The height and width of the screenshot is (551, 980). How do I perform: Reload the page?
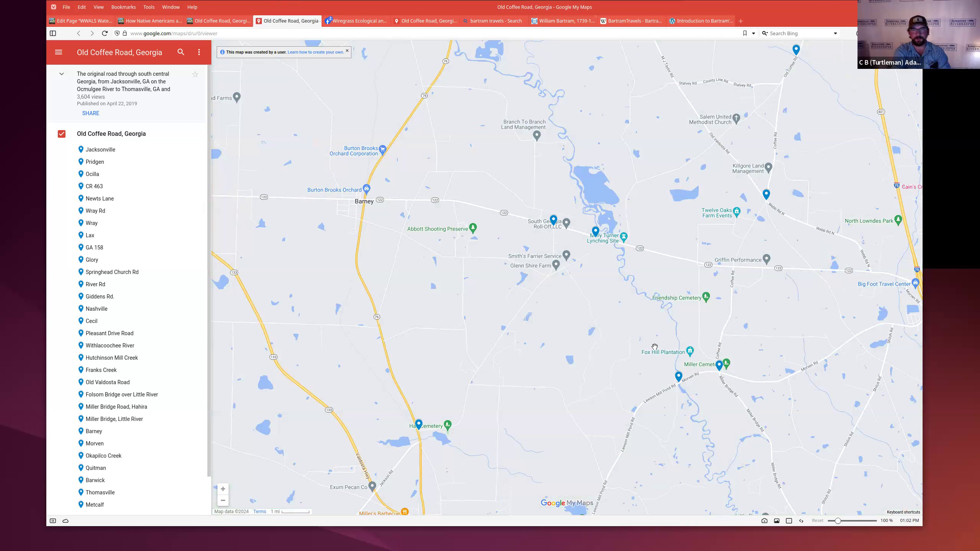click(105, 33)
